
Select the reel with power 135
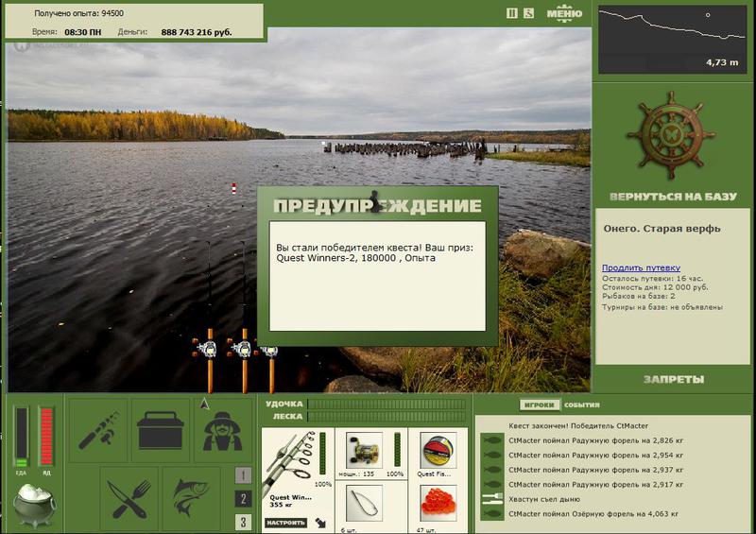click(x=365, y=451)
